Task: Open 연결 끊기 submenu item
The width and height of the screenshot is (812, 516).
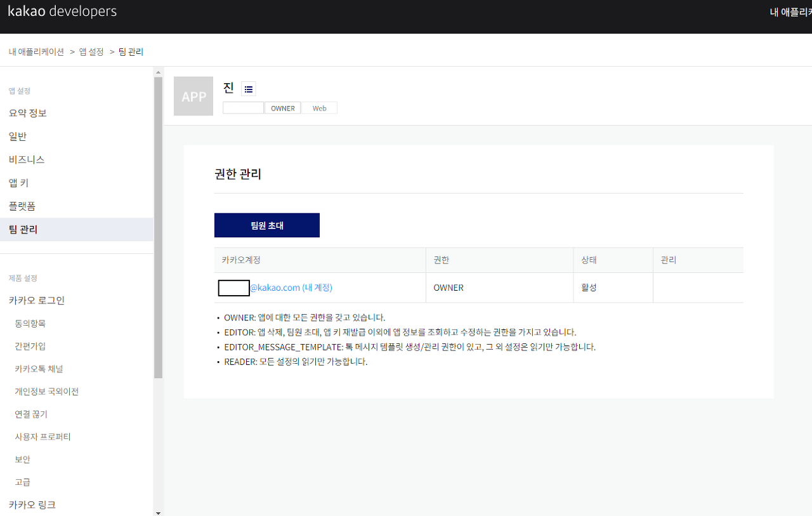Action: tap(31, 414)
